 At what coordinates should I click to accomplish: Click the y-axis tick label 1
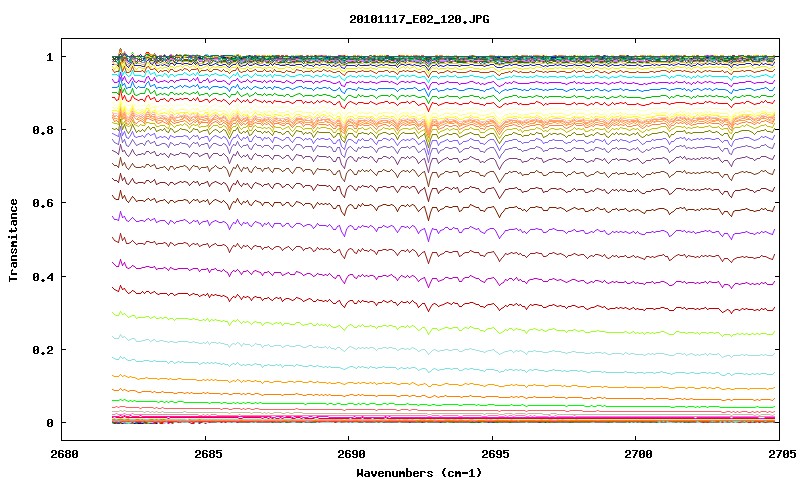click(49, 57)
